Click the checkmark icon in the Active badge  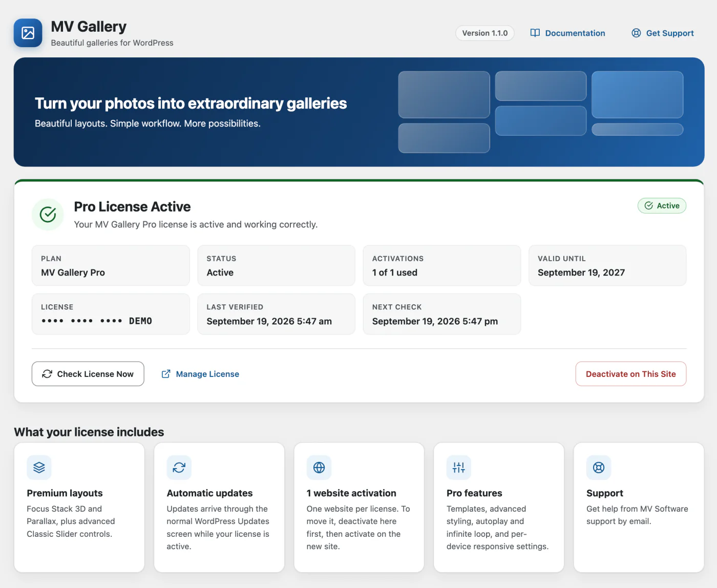[649, 205]
